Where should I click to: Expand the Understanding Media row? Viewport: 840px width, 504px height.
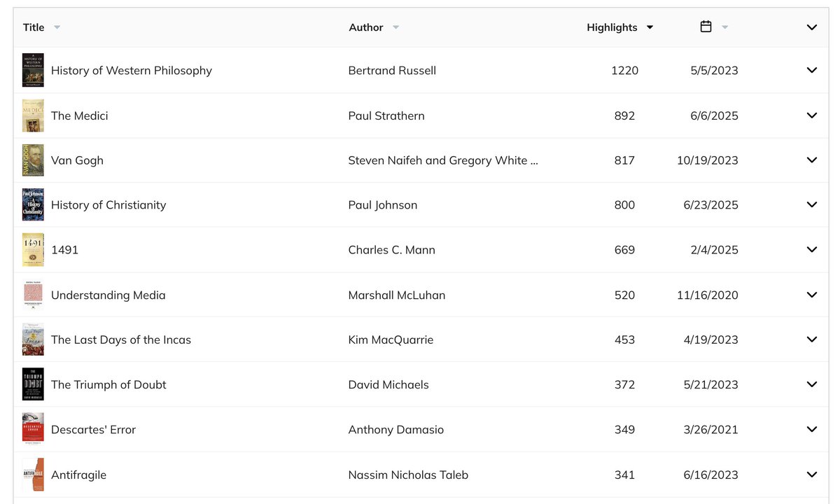point(812,295)
